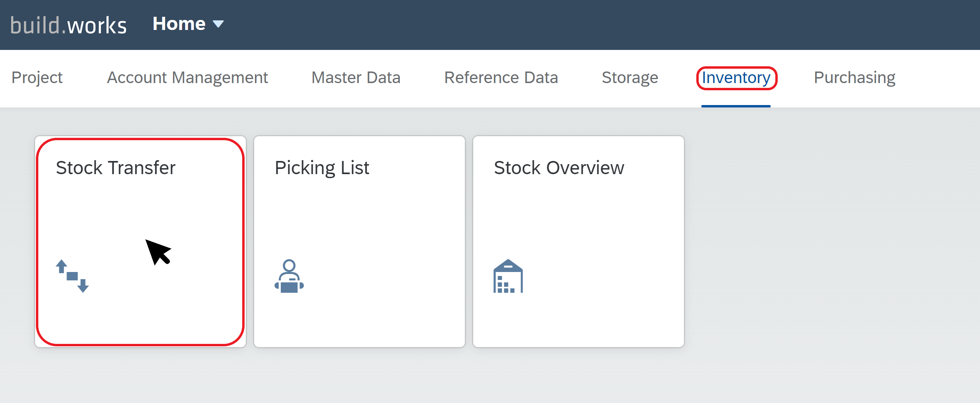Open the Stock Overview tile
Image resolution: width=980 pixels, height=403 pixels.
(x=579, y=242)
